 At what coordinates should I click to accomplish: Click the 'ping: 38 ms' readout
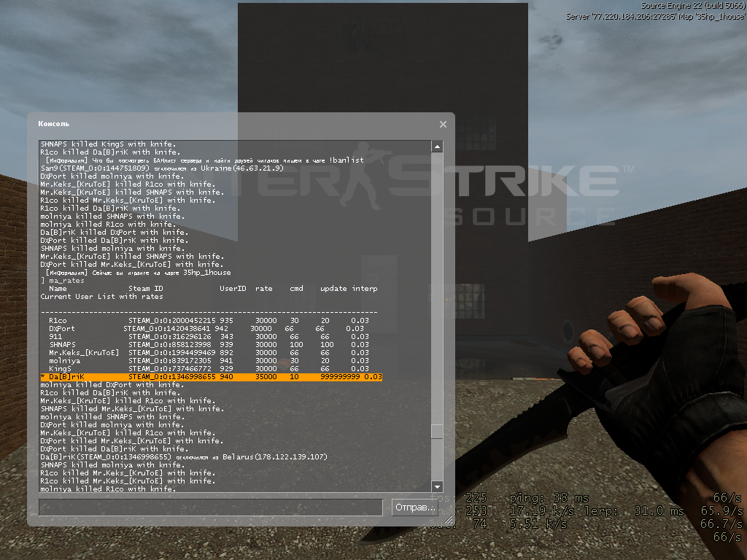(549, 498)
